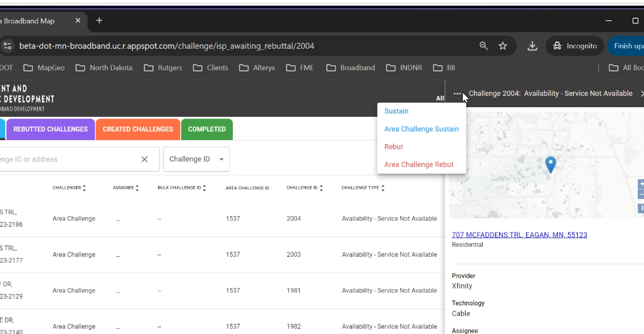
Task: Bookmark this page with the star icon
Action: (x=502, y=46)
